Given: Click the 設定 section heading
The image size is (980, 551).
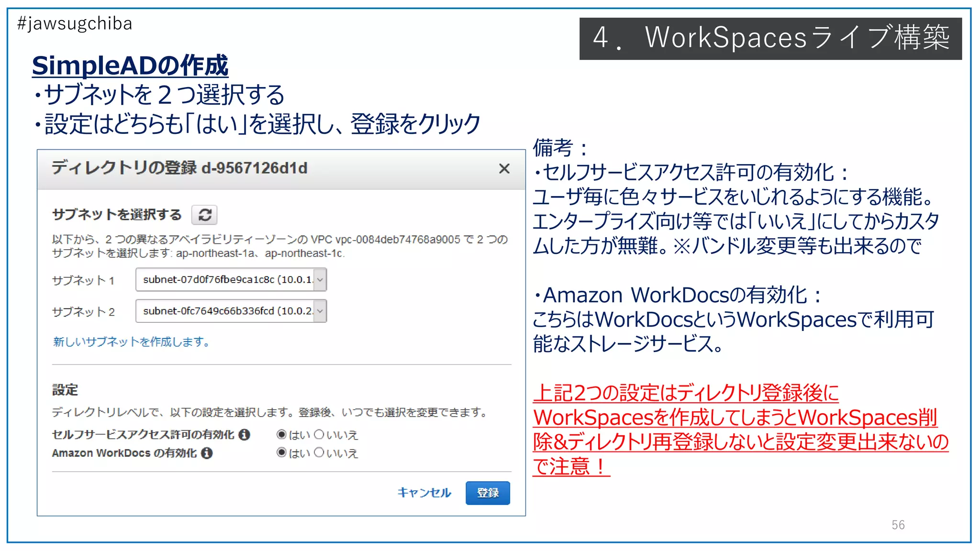Looking at the screenshot, I should [x=65, y=390].
